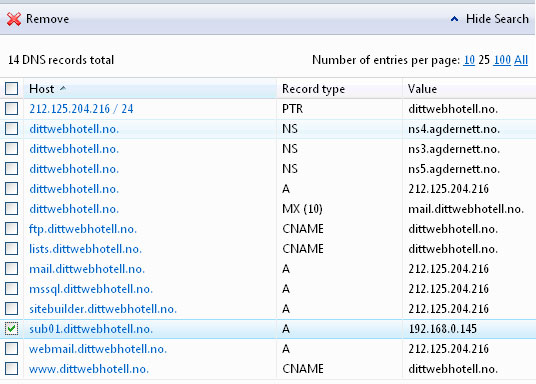Check the box for MX (10) row
The height and width of the screenshot is (384, 536).
[12, 209]
